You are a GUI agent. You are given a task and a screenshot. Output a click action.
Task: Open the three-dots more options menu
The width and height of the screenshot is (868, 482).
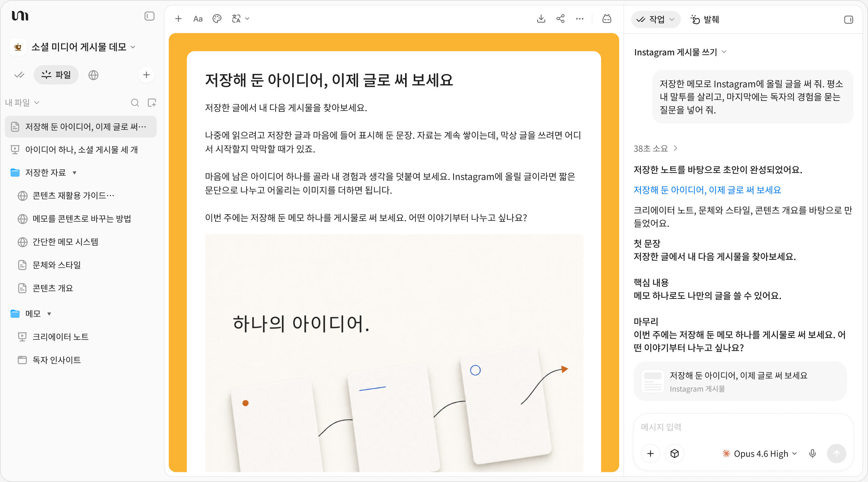click(x=580, y=19)
